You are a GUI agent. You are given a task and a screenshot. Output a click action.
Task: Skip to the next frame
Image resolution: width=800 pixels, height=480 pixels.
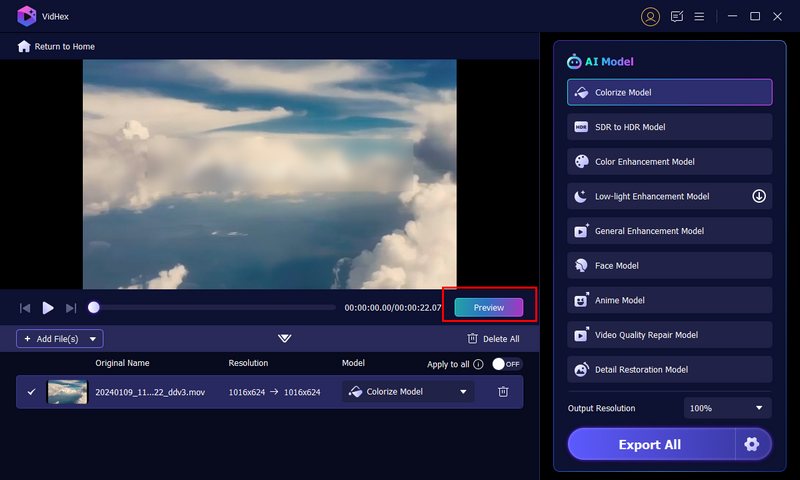coord(71,308)
